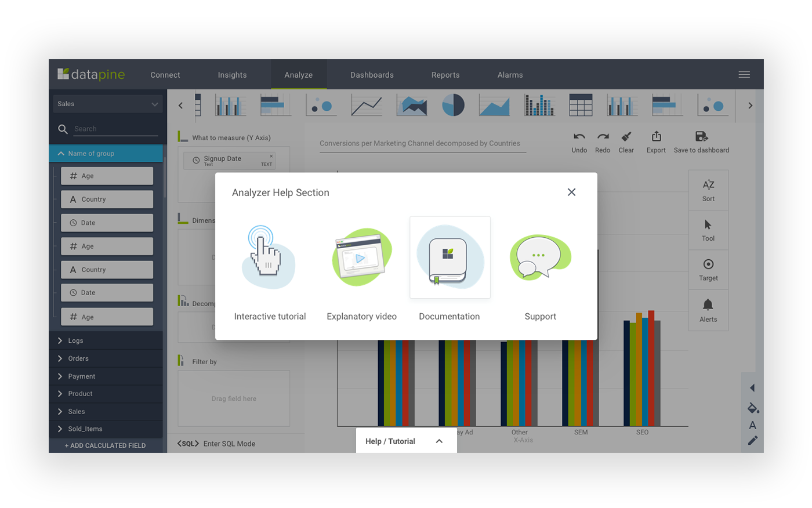Open the paint bucket fill tool

pos(753,408)
